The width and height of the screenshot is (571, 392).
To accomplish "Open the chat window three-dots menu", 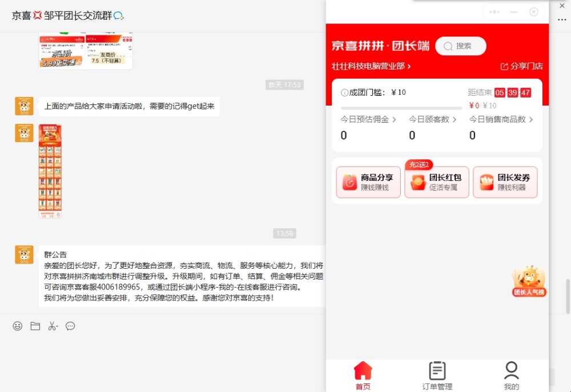I will pyautogui.click(x=562, y=19).
